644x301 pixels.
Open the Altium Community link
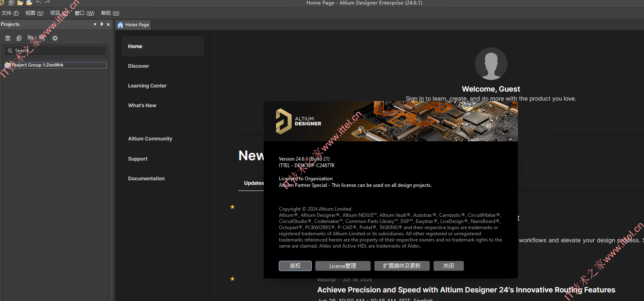(x=150, y=139)
